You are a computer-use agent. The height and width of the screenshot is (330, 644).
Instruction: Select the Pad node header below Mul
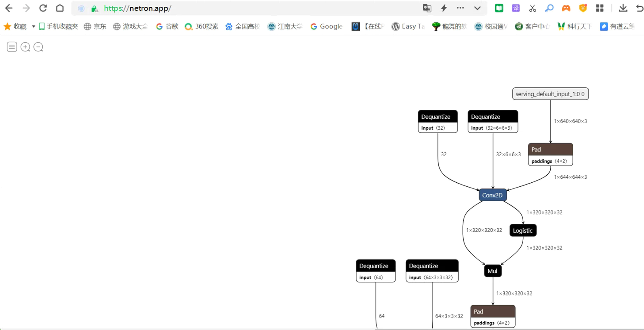[x=493, y=311]
